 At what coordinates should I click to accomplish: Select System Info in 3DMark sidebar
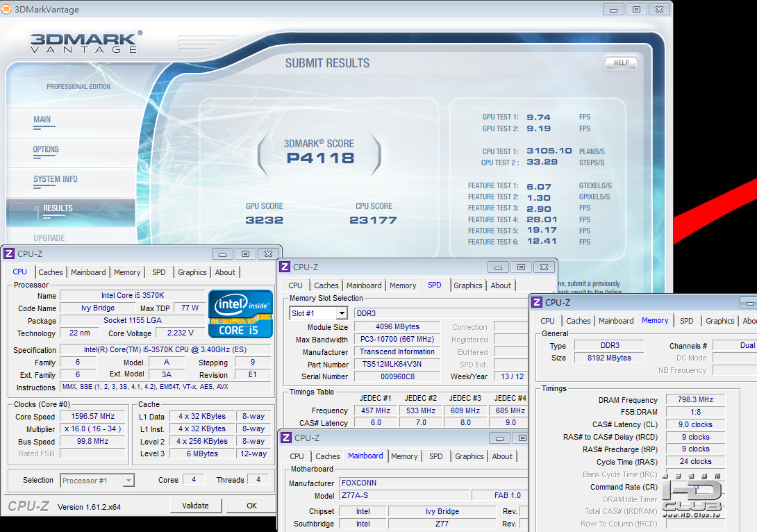(56, 179)
